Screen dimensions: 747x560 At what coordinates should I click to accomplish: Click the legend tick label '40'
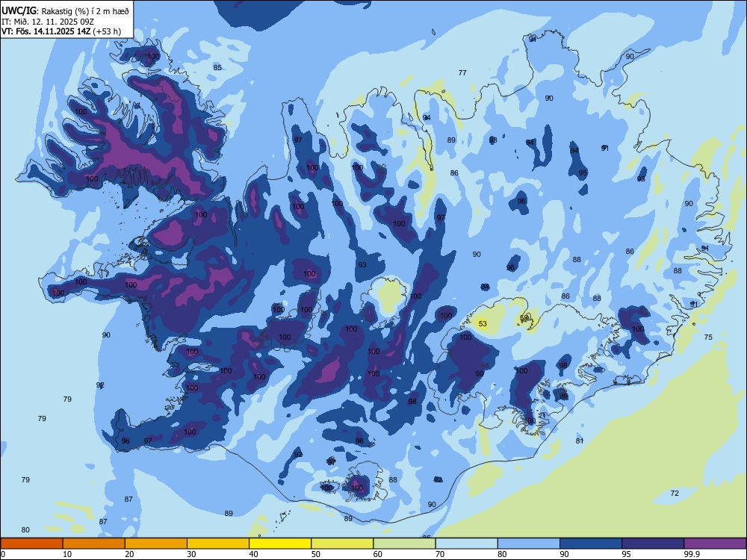pyautogui.click(x=253, y=554)
